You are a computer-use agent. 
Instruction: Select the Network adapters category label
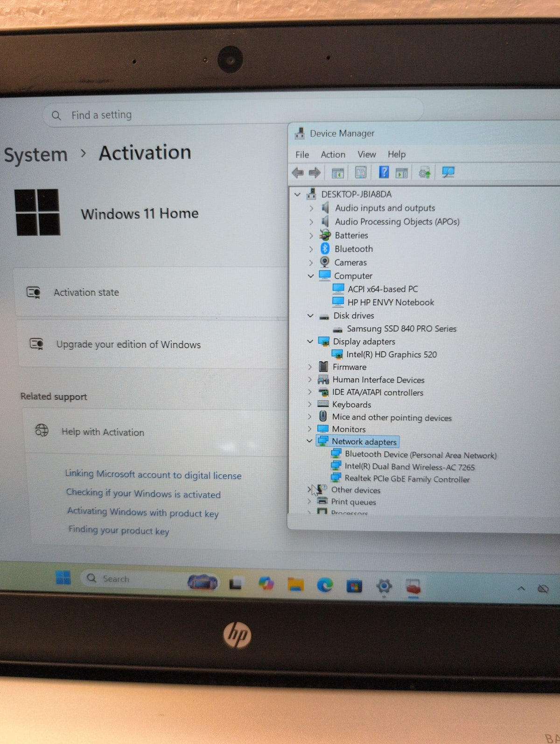(364, 441)
